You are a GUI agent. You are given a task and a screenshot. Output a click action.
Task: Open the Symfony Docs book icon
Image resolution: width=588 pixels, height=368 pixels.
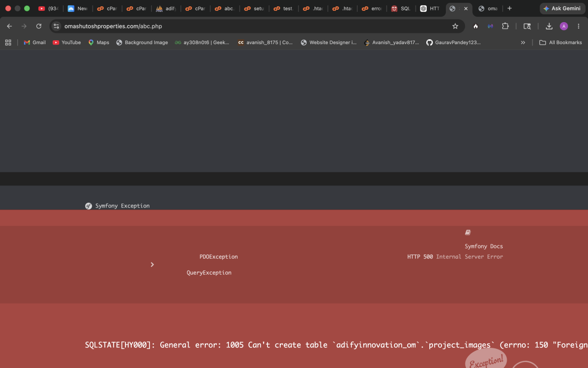point(468,233)
